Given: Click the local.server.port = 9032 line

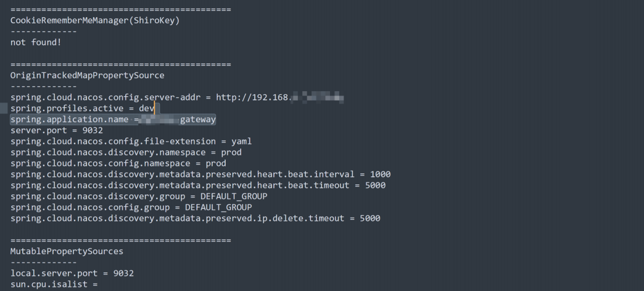Looking at the screenshot, I should [72, 273].
